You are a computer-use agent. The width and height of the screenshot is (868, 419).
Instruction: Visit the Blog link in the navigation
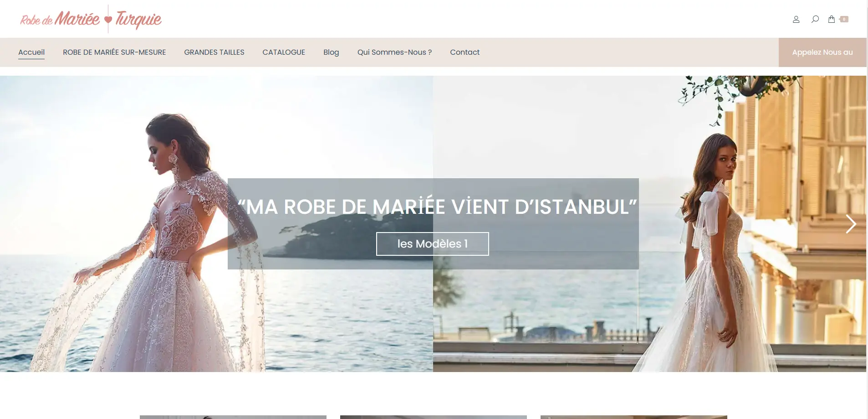click(x=331, y=52)
